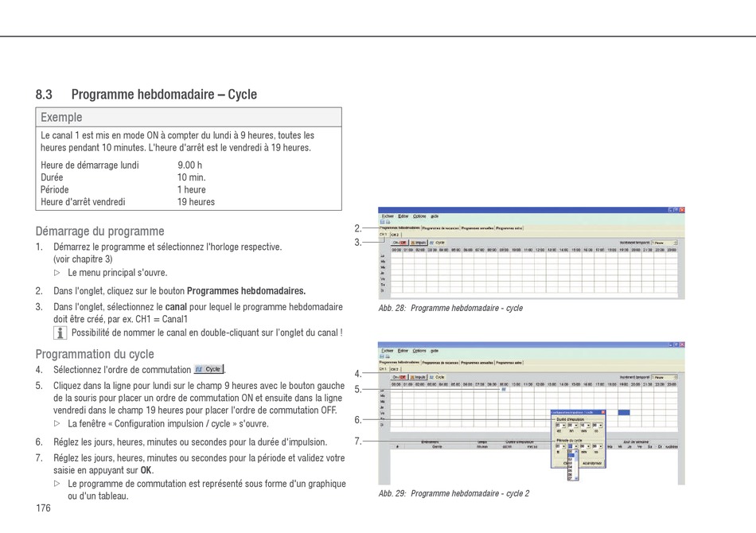Select the CH 2 channel tab in Abb. 28
This screenshot has width=756, height=533.
point(395,235)
